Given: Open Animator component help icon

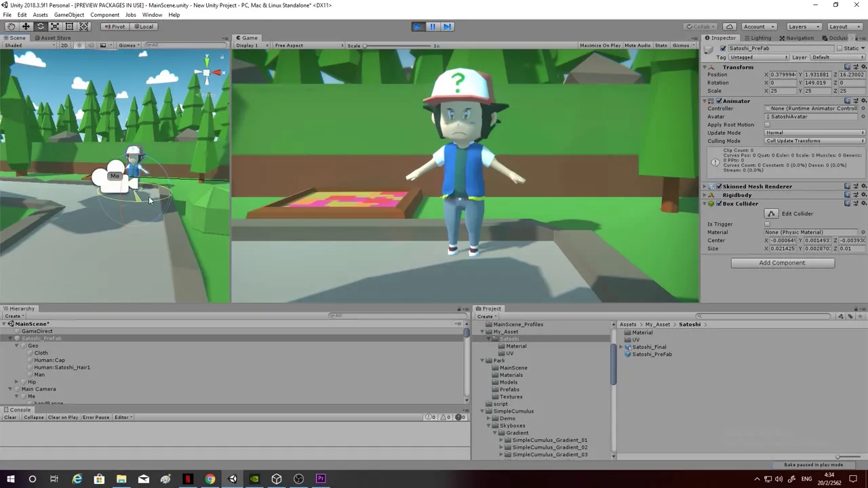Looking at the screenshot, I should tap(848, 101).
